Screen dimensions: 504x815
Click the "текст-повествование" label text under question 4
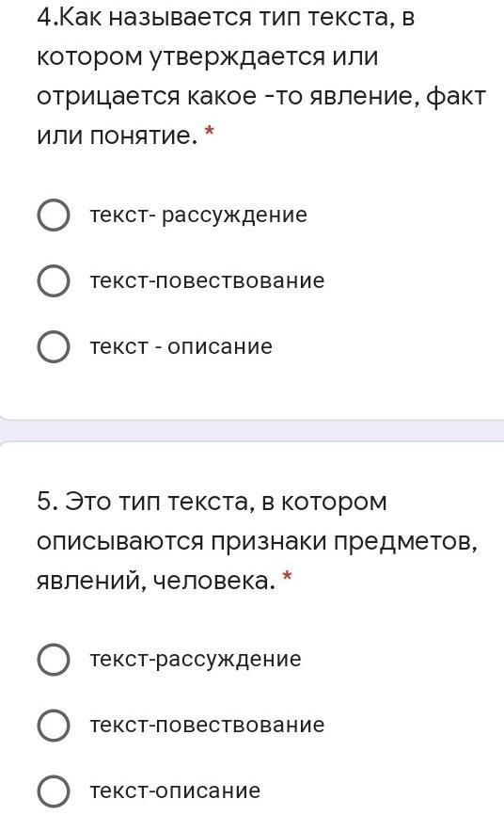[x=207, y=280]
